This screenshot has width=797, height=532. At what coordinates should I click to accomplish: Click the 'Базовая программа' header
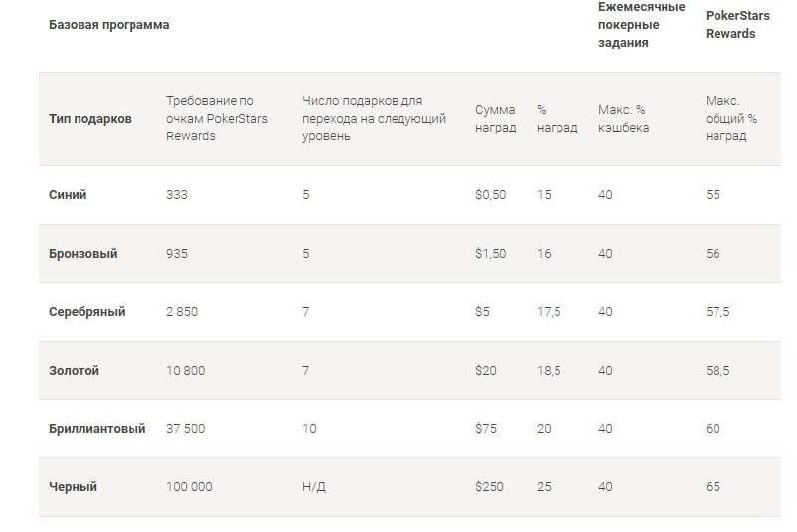tap(109, 25)
